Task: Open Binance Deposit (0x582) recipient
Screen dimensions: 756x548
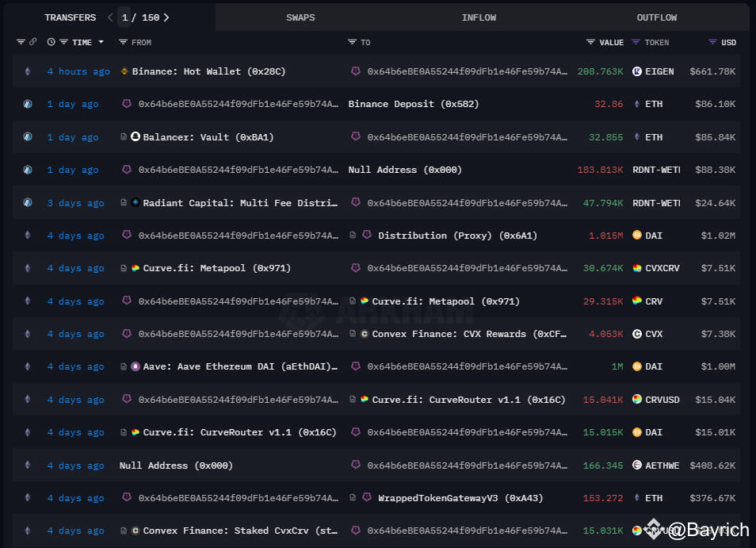Action: [x=413, y=104]
